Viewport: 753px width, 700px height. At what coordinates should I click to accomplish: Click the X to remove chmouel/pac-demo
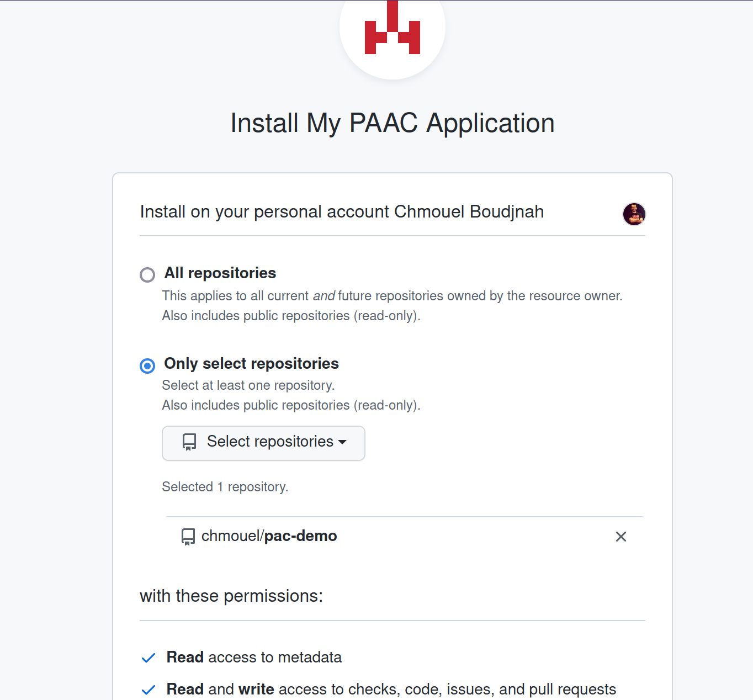tap(621, 536)
